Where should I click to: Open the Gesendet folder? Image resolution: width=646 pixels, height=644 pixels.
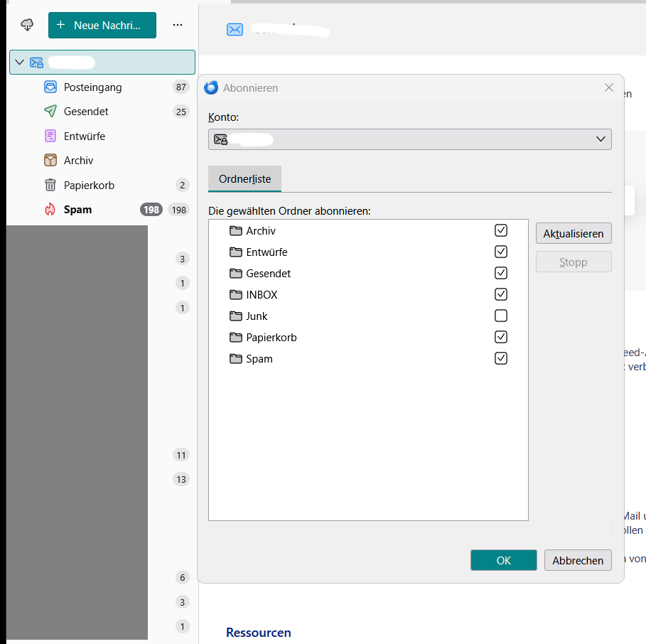point(102,112)
